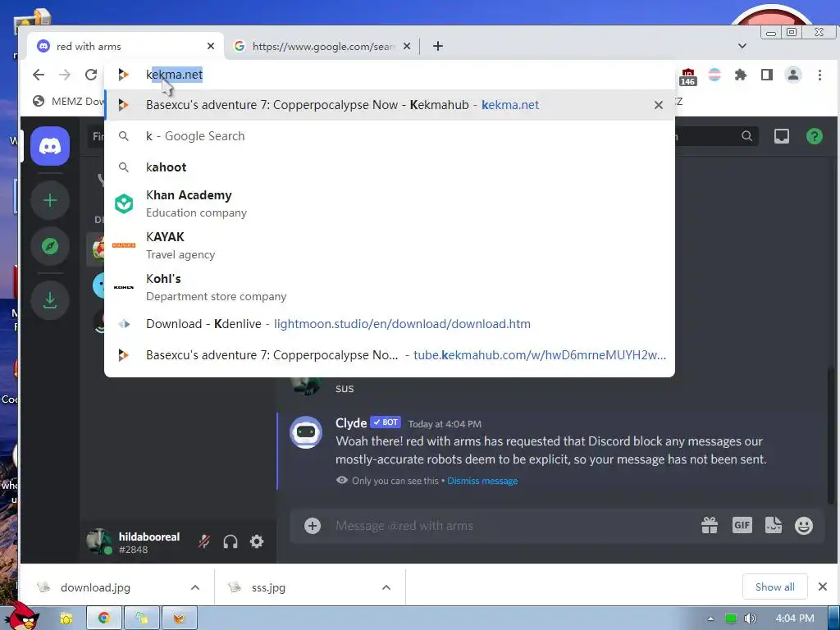
Task: Remove the kekma.net suggestion with X
Action: tap(659, 105)
